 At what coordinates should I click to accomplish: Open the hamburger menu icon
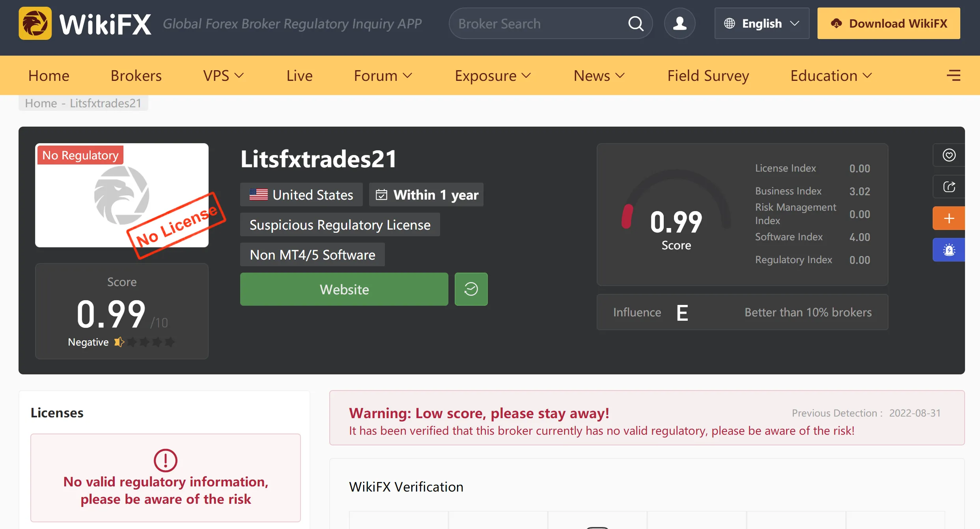(954, 75)
